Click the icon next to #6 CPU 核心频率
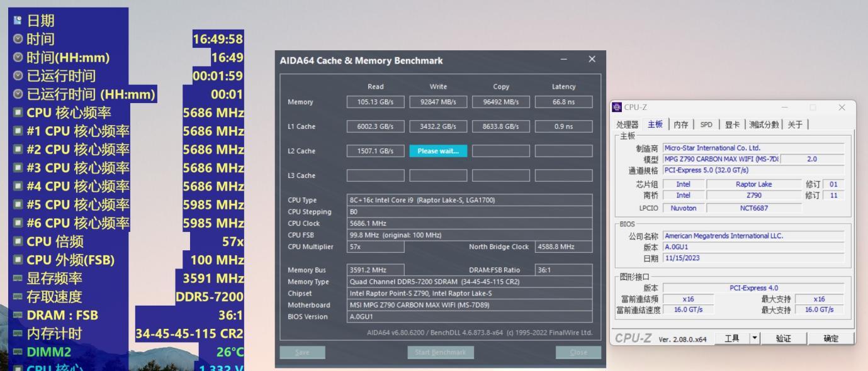The image size is (868, 371). coord(18,223)
